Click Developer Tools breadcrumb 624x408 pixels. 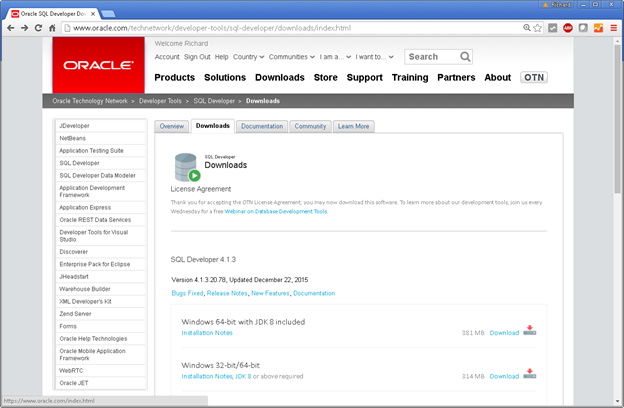click(160, 101)
